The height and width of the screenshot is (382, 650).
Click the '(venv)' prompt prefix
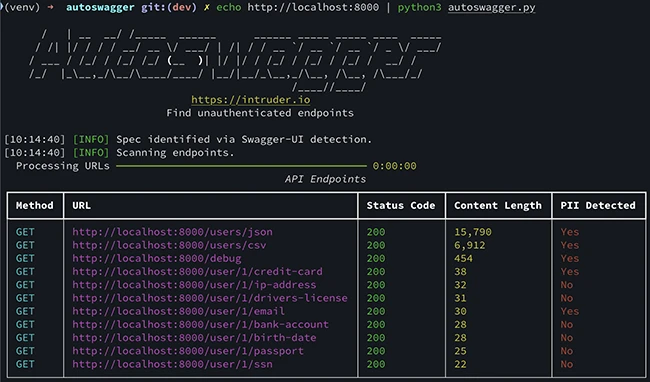click(22, 7)
